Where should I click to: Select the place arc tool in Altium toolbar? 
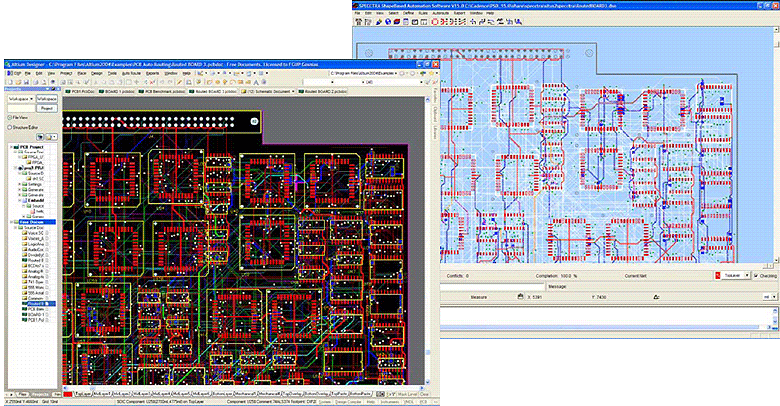233,82
